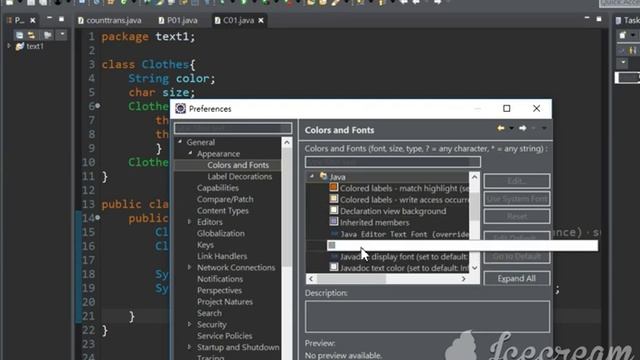The width and height of the screenshot is (640, 360).
Task: Open Service Policies preference page
Action: [x=224, y=336]
